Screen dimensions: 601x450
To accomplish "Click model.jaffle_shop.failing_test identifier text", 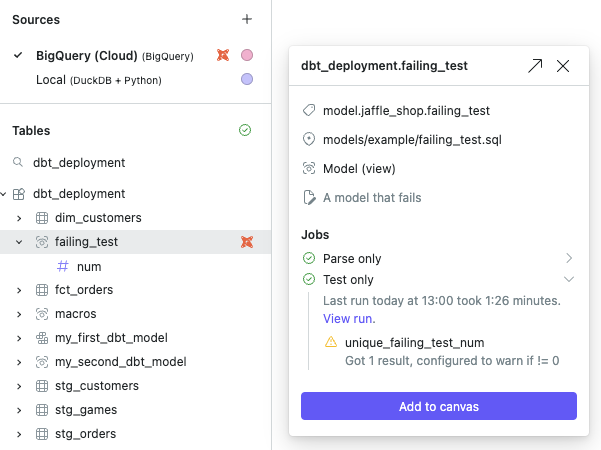I will pos(406,111).
